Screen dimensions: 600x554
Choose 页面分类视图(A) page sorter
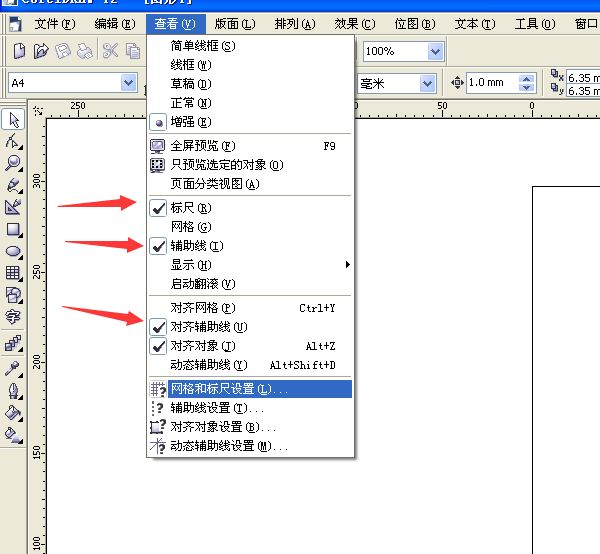pyautogui.click(x=250, y=184)
